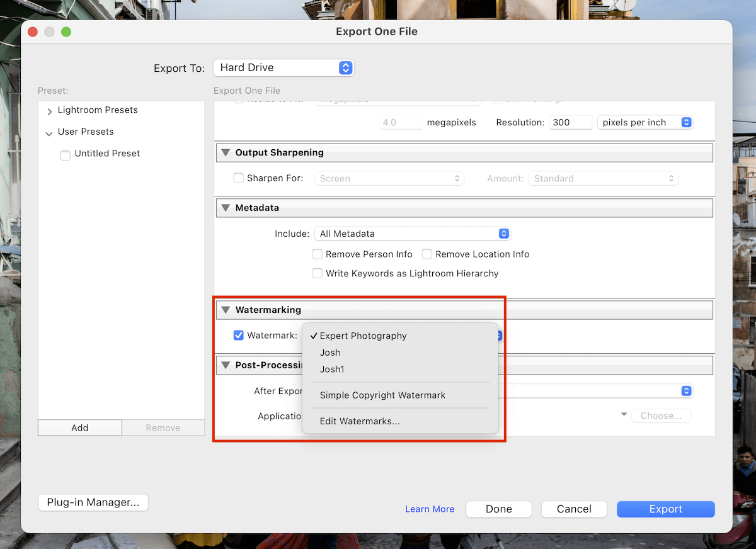Enable Remove Location Info
The image size is (756, 549).
coord(427,254)
